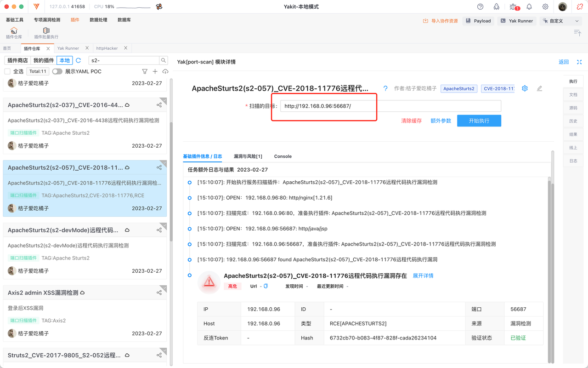Open the blue gear icon beside the plugin tags
Screen dimensions: 588x368
525,88
